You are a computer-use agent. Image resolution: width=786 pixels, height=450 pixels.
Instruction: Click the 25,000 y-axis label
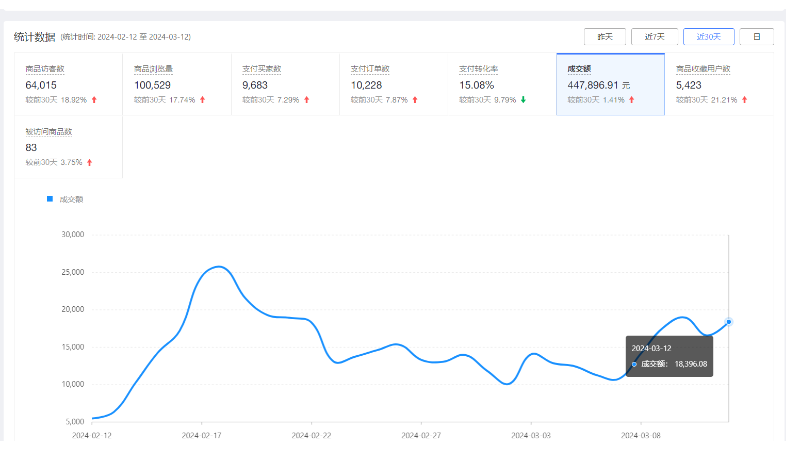[73, 272]
